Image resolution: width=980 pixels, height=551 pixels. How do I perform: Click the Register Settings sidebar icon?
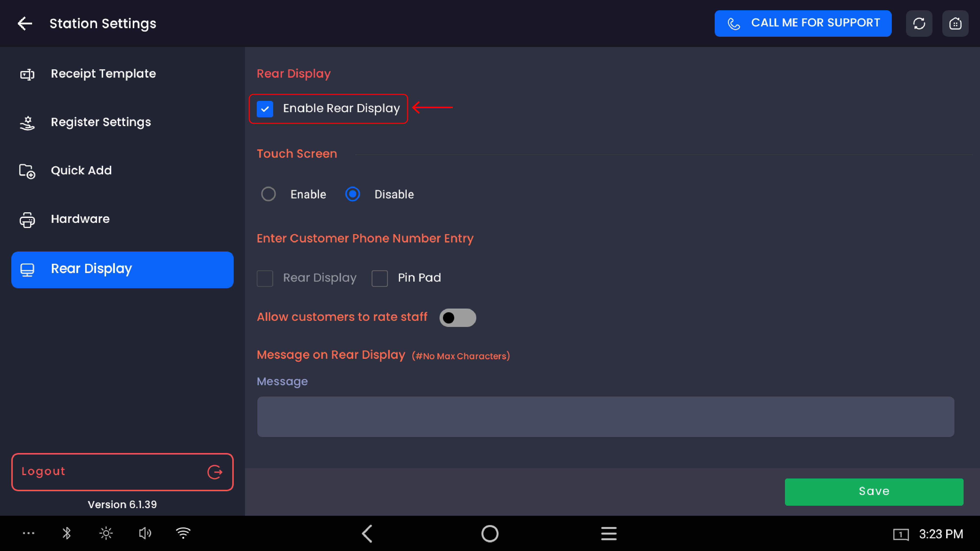coord(27,123)
